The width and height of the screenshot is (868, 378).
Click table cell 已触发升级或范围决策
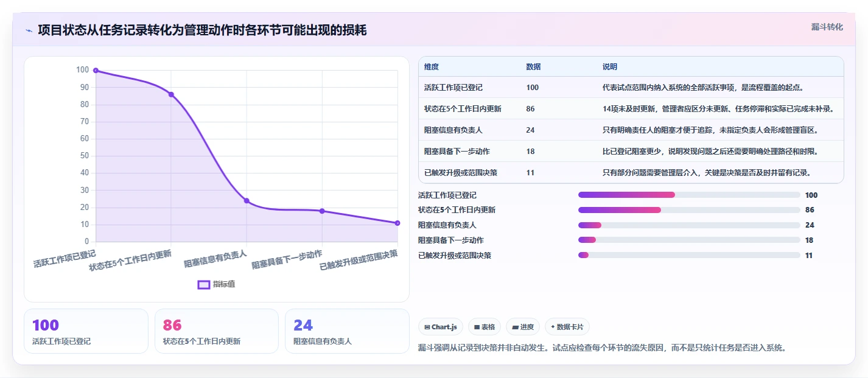[461, 173]
